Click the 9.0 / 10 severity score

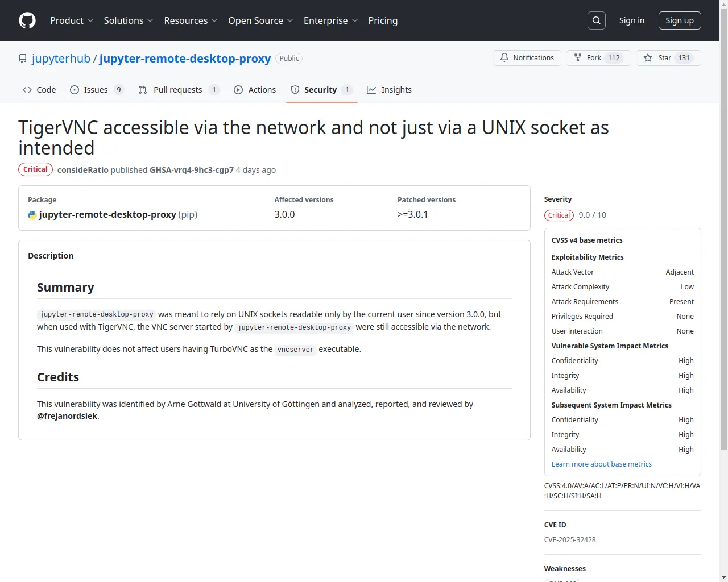(593, 215)
